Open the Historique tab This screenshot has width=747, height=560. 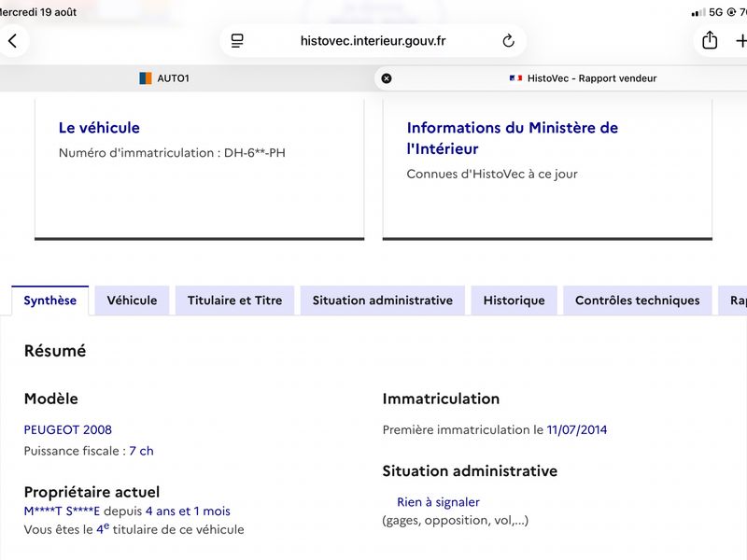514,301
